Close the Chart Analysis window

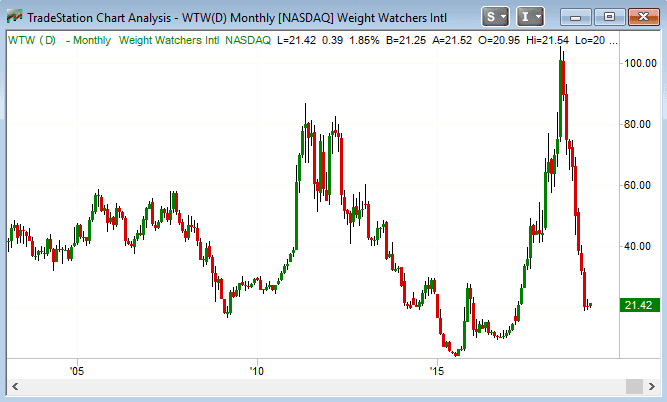641,17
